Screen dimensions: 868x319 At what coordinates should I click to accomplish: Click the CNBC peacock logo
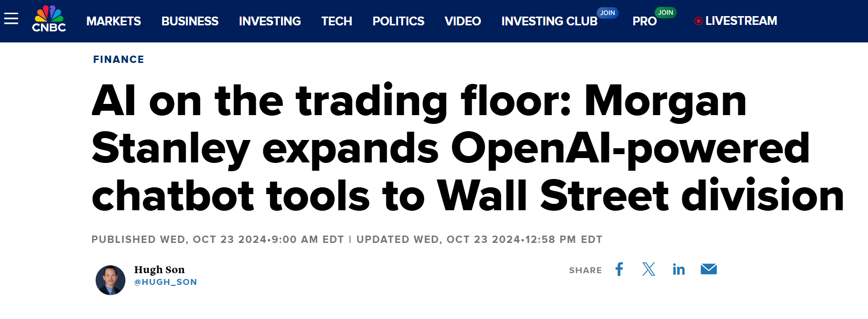(49, 19)
